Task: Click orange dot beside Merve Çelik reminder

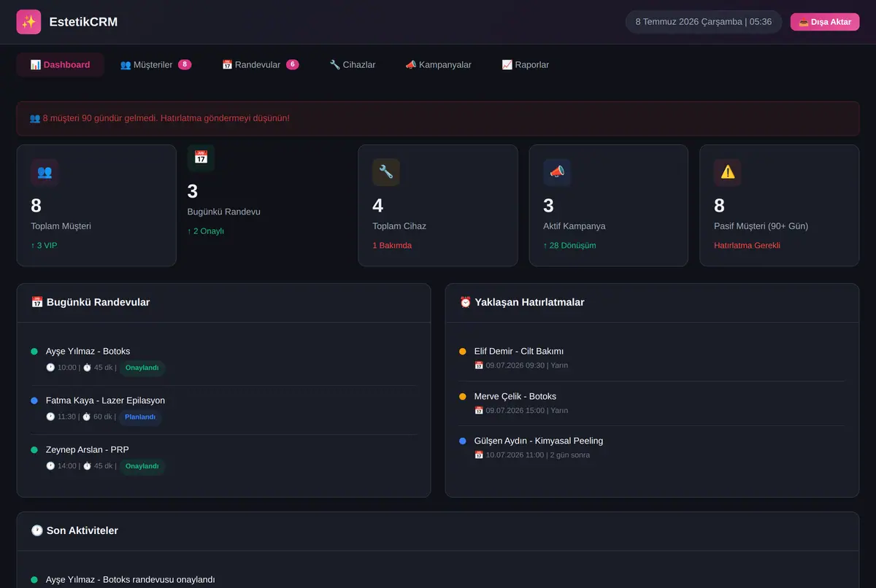Action: pyautogui.click(x=463, y=397)
